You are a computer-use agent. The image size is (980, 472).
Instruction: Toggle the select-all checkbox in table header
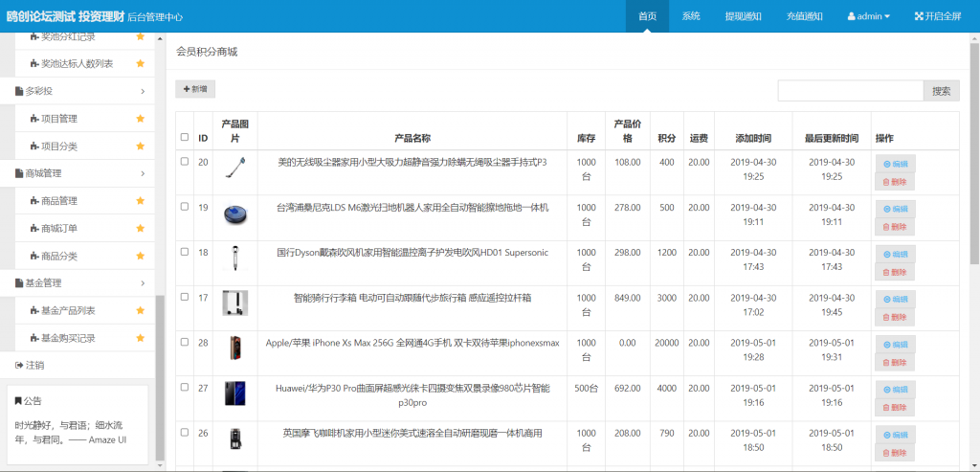pyautogui.click(x=185, y=137)
